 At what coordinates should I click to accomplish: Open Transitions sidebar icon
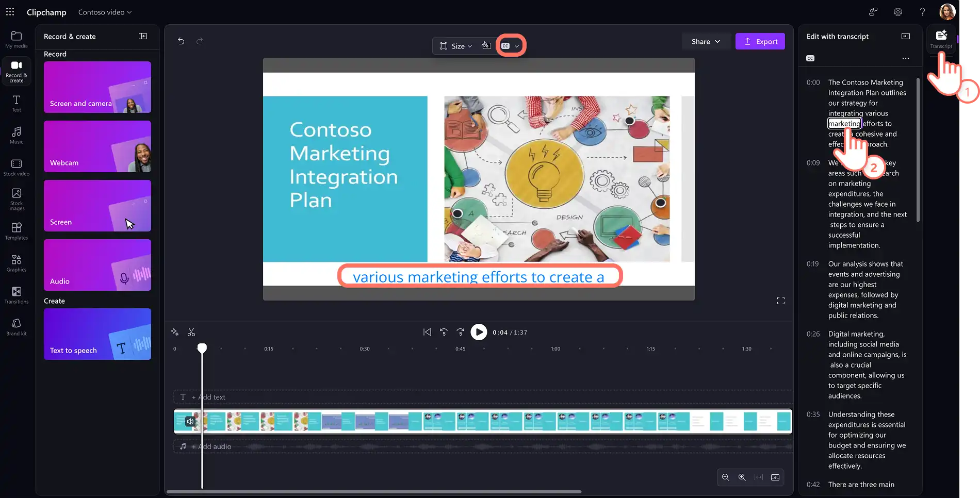17,295
